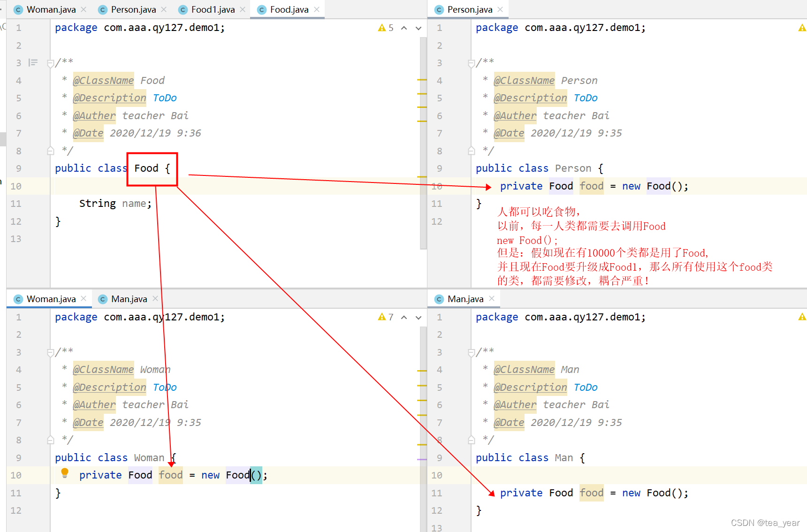Click 'food' variable in bottom-right Man.java line 11
807x532 pixels.
pos(592,493)
